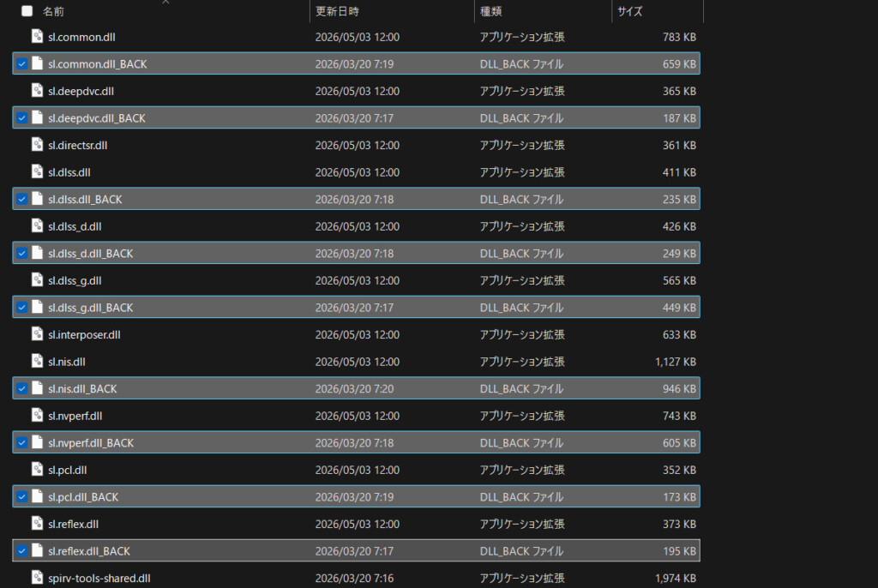
Task: Click DLL_BACK ファイル type of sl.pcl.dll_BACK
Action: 522,497
